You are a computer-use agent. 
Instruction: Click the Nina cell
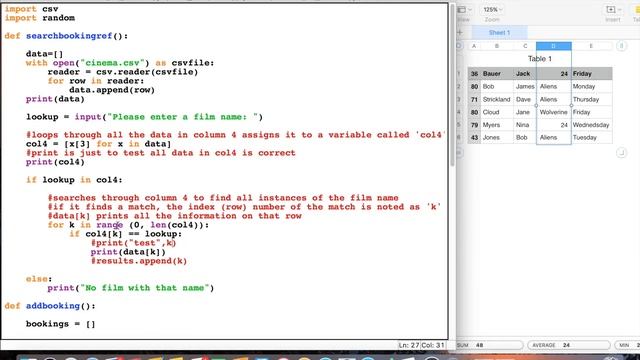525,125
